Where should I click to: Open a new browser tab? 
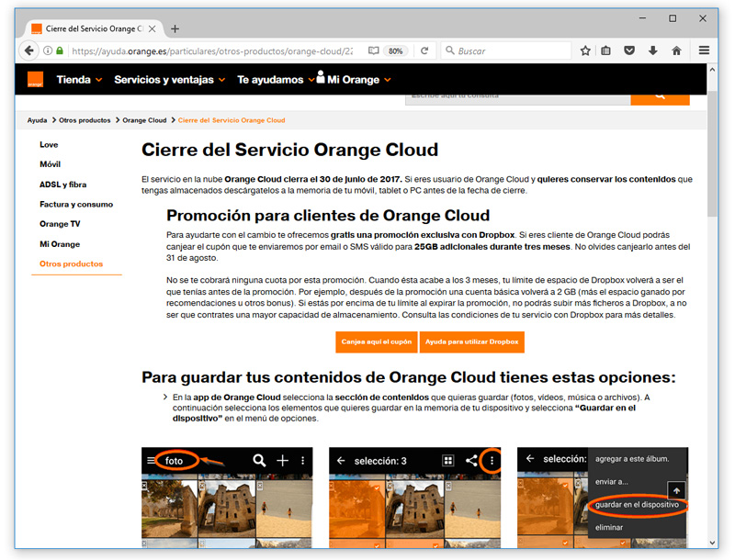coord(175,28)
